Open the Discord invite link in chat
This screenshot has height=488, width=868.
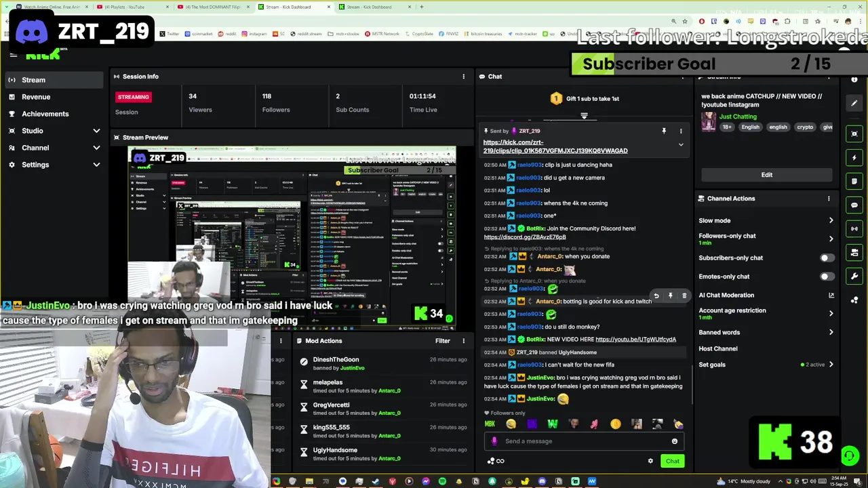(525, 237)
